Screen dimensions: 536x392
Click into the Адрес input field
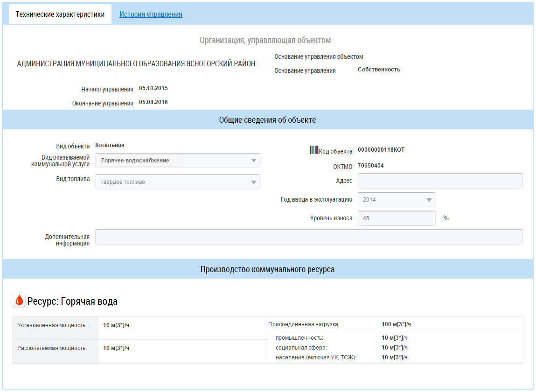[x=439, y=181]
